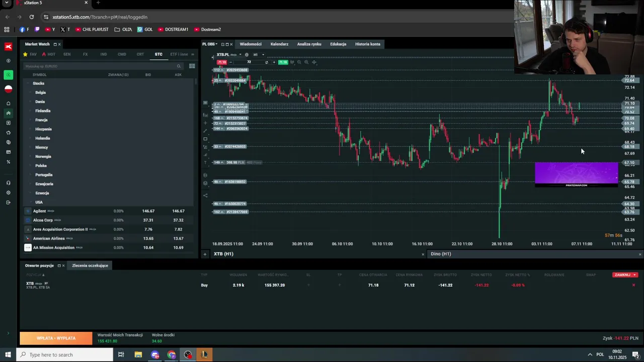This screenshot has height=362, width=644.
Task: Click the green 71.18 buy button
Action: (x=283, y=62)
